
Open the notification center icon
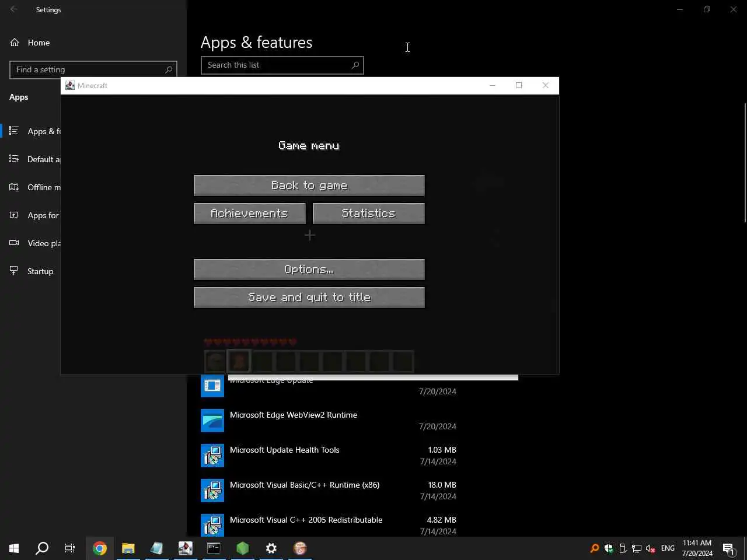pos(729,548)
